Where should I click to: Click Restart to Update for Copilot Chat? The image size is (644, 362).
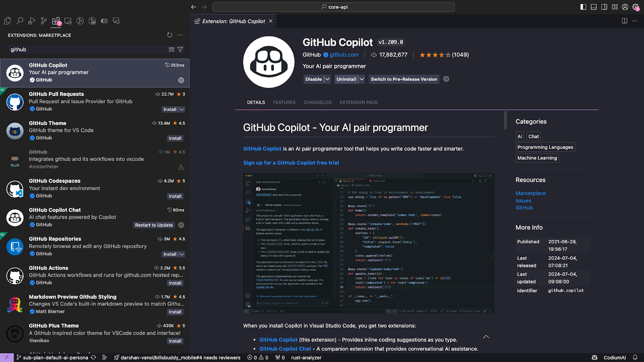(154, 225)
